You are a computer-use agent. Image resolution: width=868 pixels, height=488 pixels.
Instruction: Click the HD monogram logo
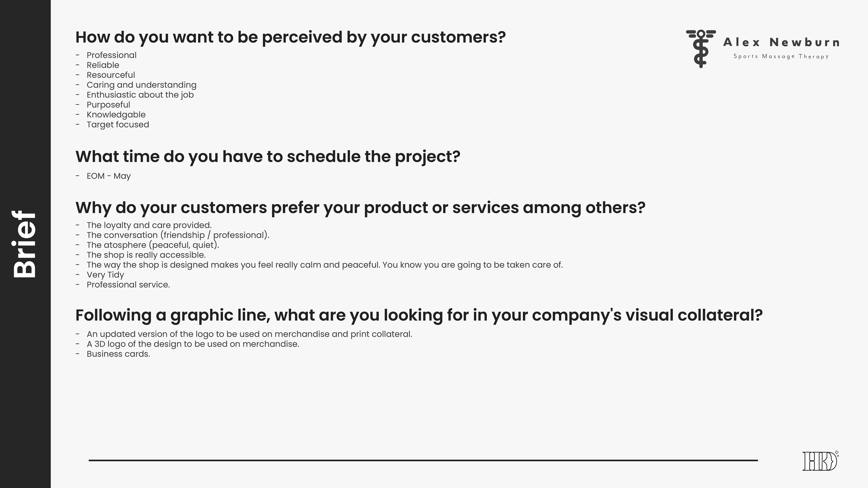(x=820, y=461)
